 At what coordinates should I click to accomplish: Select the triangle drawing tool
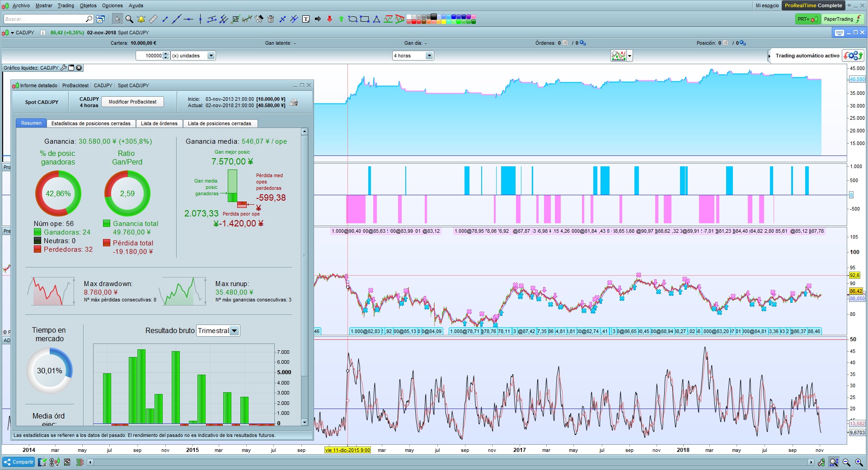(376, 19)
